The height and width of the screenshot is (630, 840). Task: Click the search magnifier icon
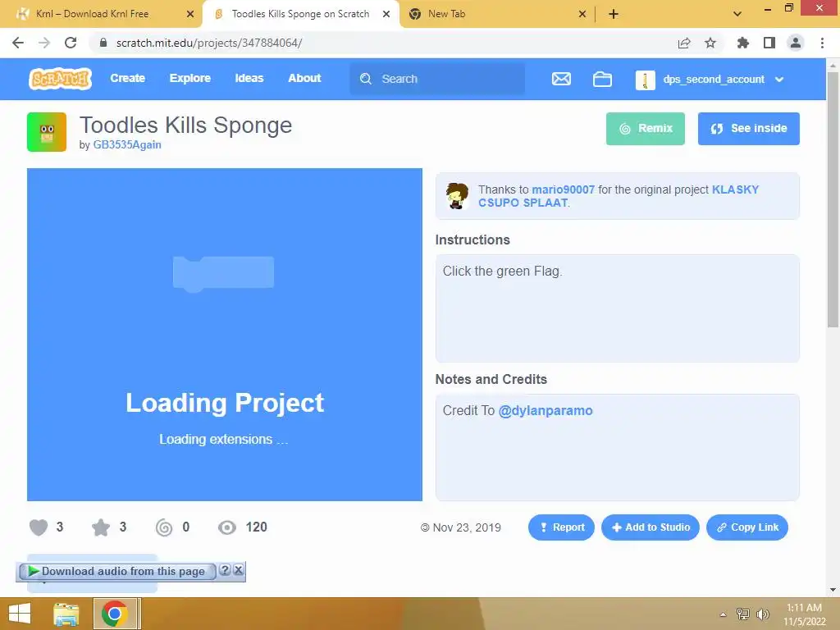(366, 79)
